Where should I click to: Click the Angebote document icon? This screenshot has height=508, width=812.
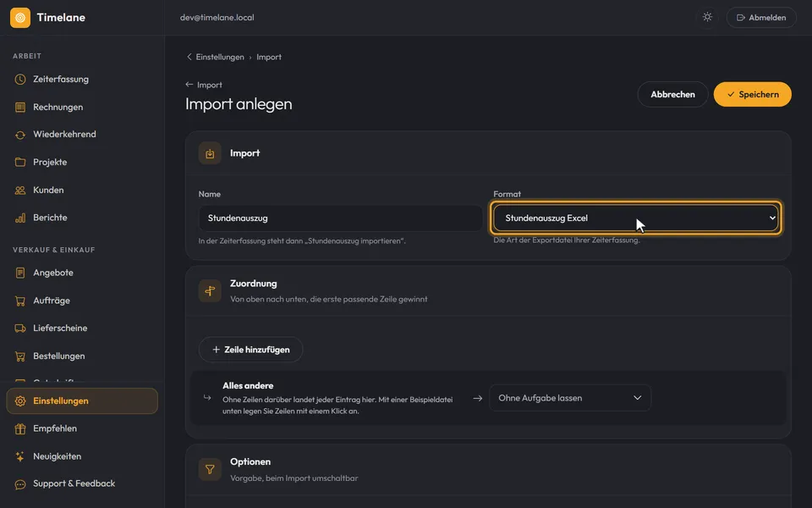coord(20,273)
